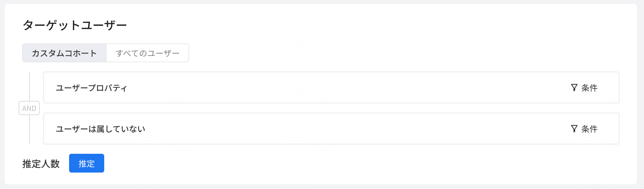Open 条件 text in ユーザープロパティ row
Screen dimensions: 644x189
(x=589, y=88)
